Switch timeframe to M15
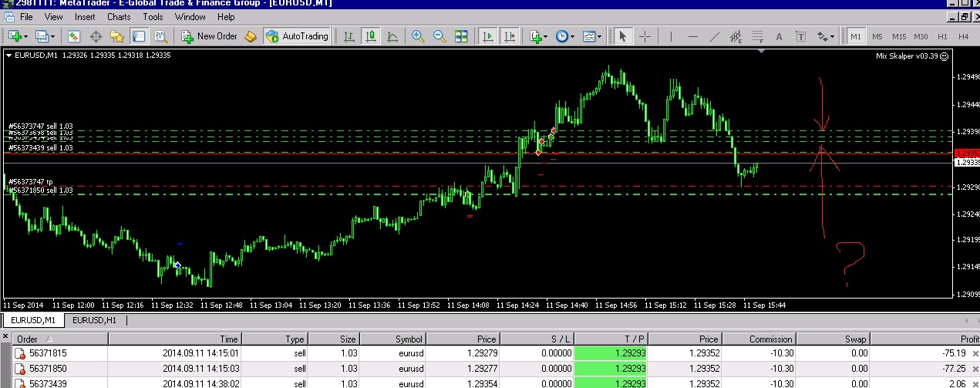This screenshot has width=980, height=388. pyautogui.click(x=899, y=35)
